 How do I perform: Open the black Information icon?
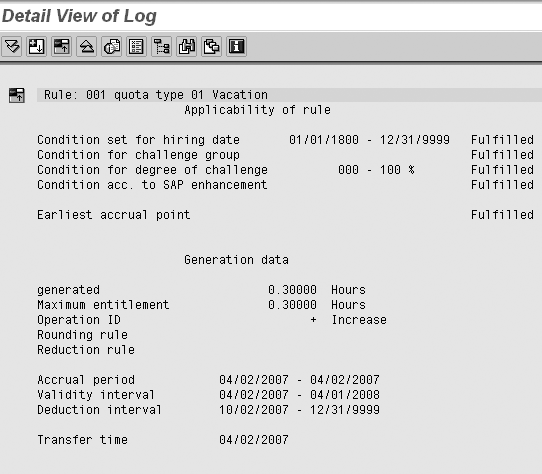(236, 46)
